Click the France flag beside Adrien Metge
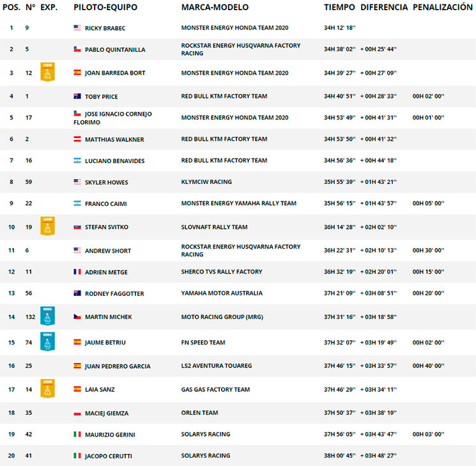This screenshot has width=476, height=466. [x=77, y=271]
